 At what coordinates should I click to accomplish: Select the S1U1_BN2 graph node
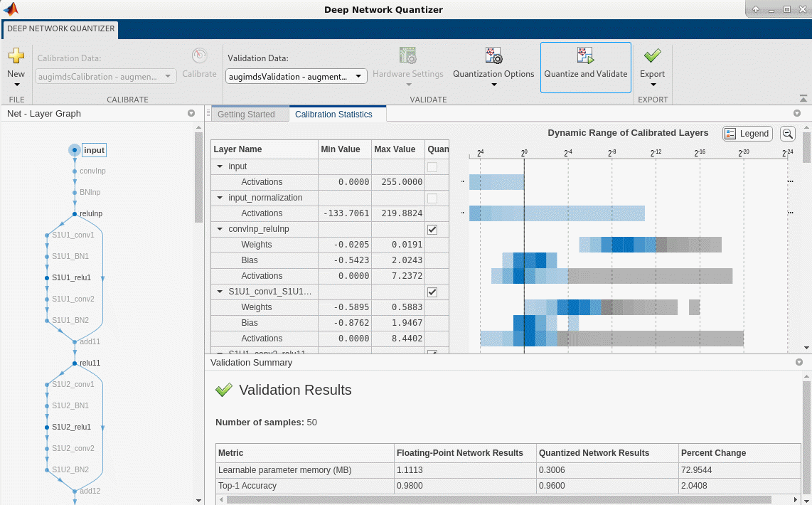pos(47,321)
